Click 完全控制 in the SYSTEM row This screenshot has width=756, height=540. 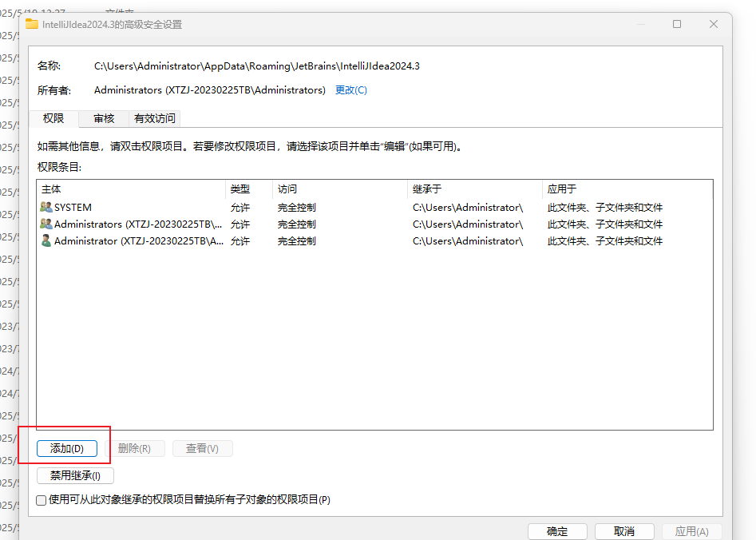[x=296, y=208]
